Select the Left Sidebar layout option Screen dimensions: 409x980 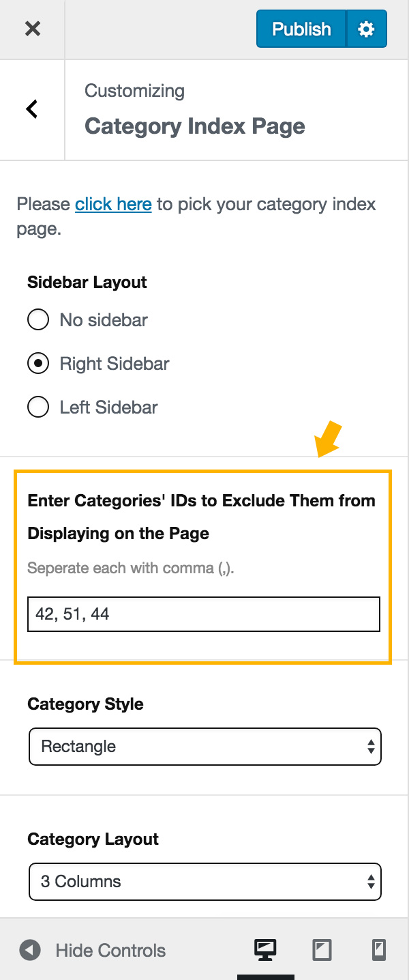(x=37, y=407)
